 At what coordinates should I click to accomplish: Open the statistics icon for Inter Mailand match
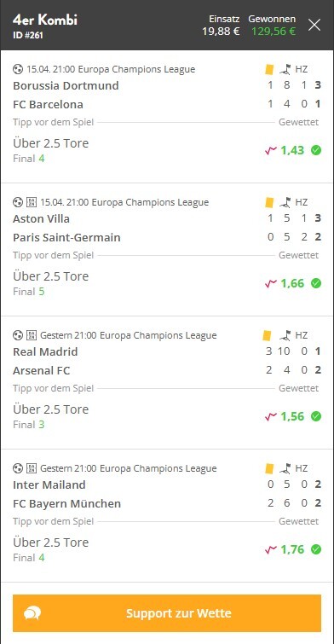[x=32, y=468]
